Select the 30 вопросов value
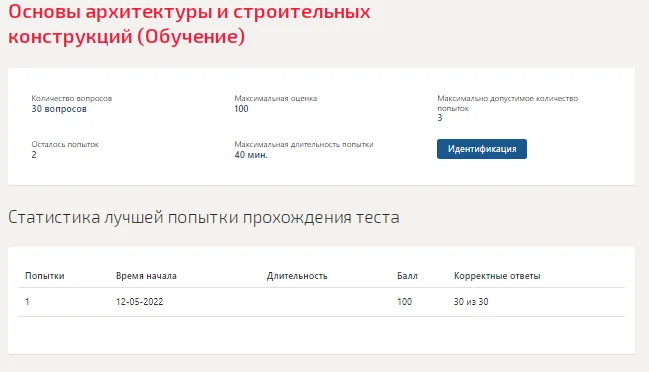Viewport: 649px width, 372px height. click(59, 109)
